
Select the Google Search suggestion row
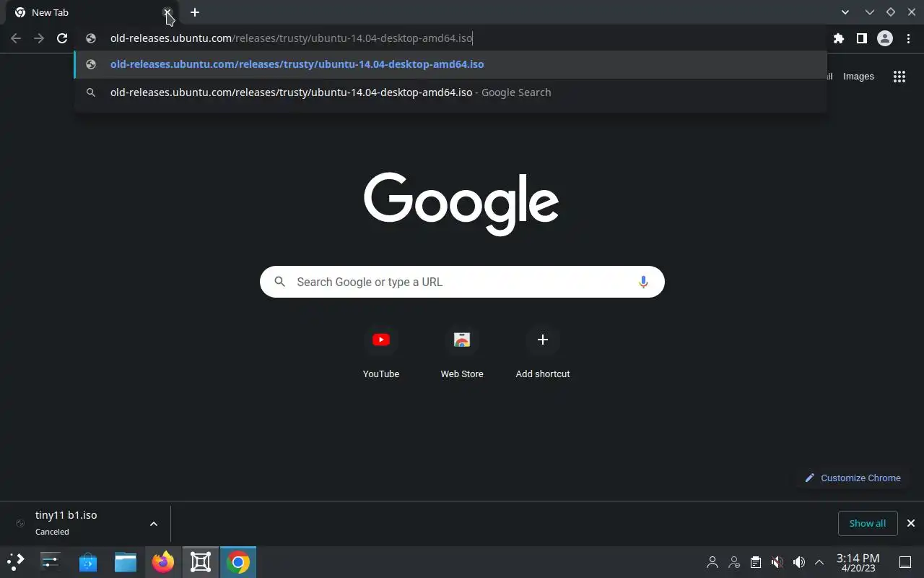coord(450,92)
